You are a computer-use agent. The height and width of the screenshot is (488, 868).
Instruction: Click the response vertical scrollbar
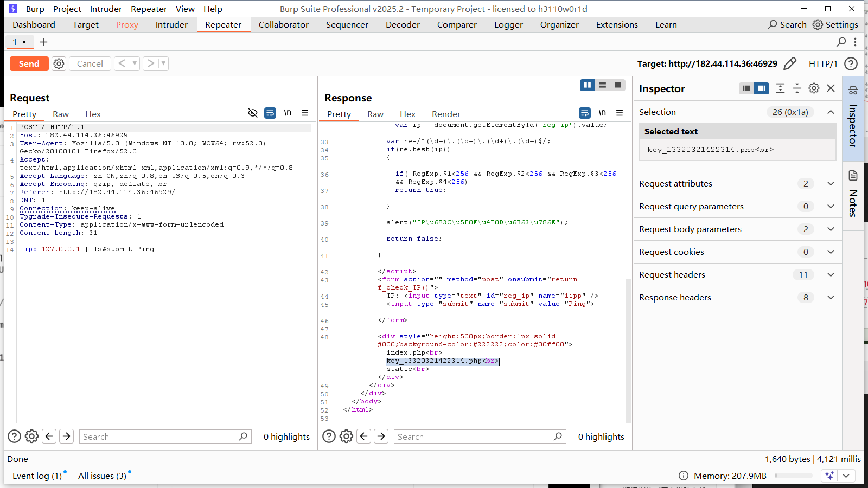628,351
